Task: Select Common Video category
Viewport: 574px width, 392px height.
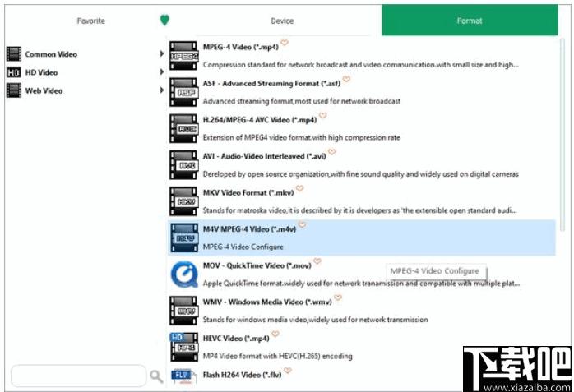Action: (x=51, y=54)
